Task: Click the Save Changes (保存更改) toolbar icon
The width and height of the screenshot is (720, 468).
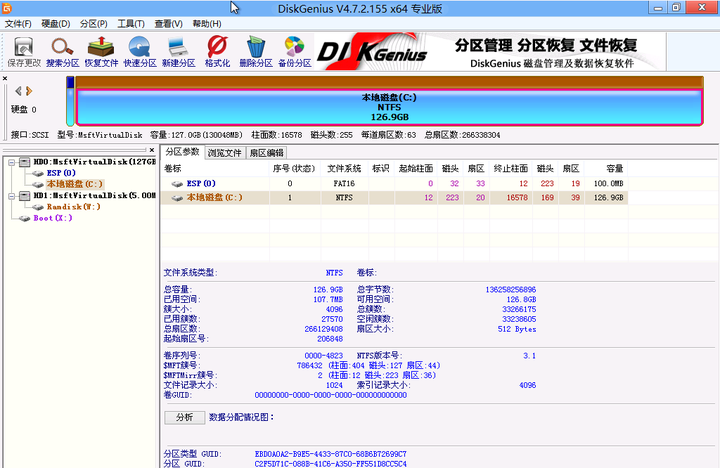Action: (24, 52)
